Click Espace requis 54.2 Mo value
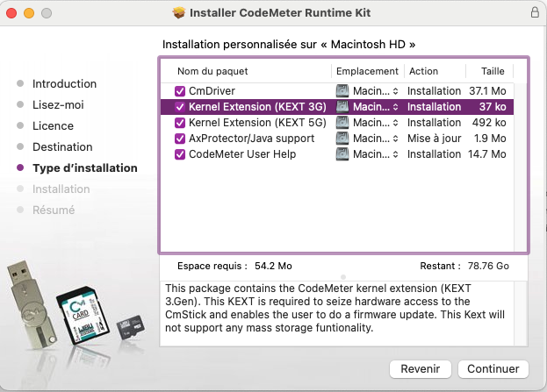The image size is (547, 392). point(273,266)
